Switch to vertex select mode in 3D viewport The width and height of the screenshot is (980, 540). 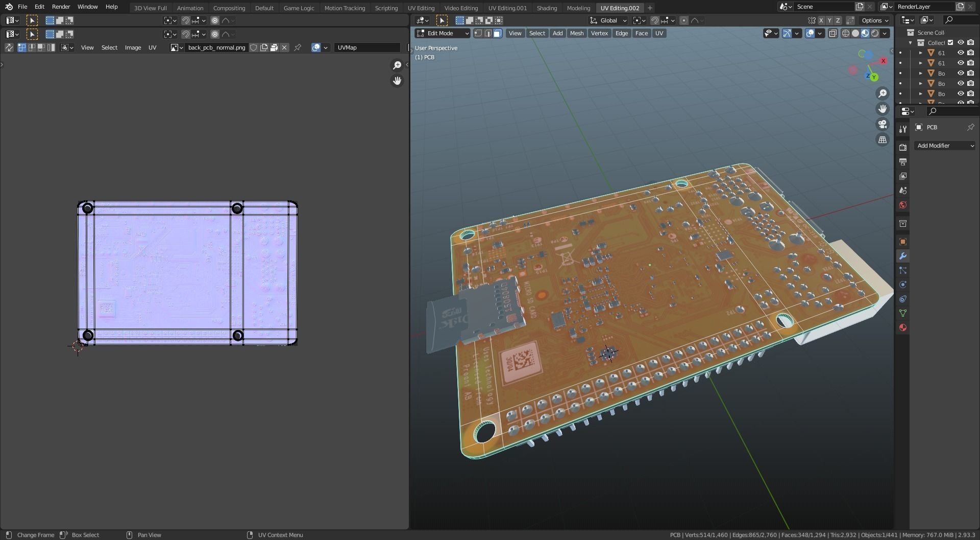[478, 33]
